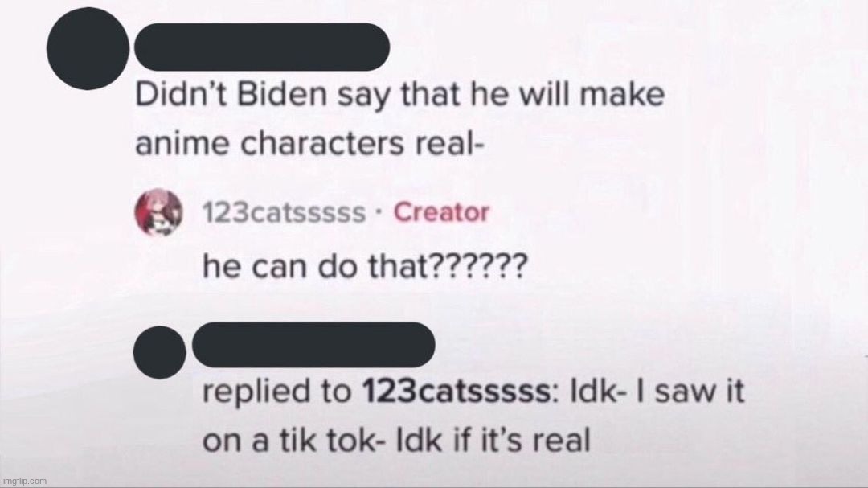Click the pink Creator badge
This screenshot has height=488, width=868.
pyautogui.click(x=441, y=212)
